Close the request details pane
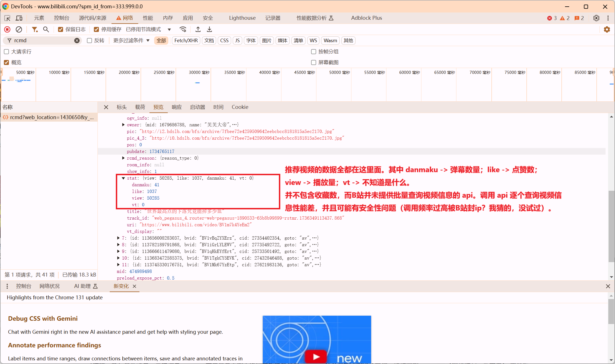This screenshot has width=615, height=364. pos(106,107)
